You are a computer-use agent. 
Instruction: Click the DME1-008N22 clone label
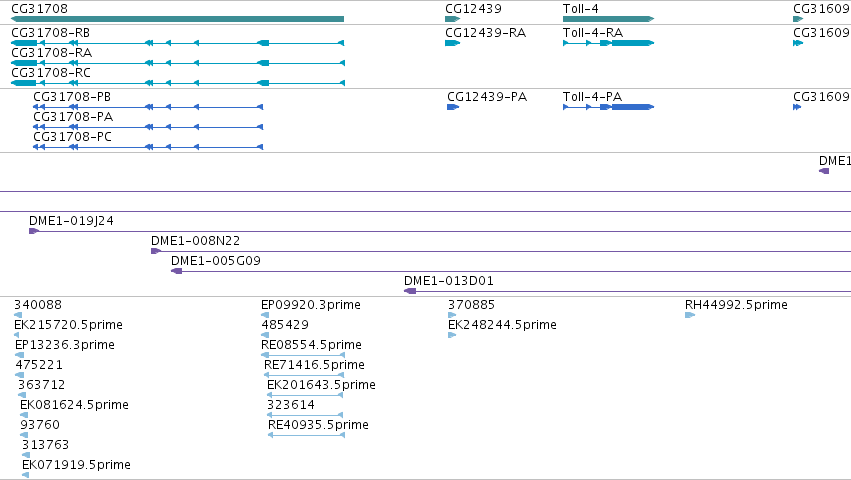195,241
